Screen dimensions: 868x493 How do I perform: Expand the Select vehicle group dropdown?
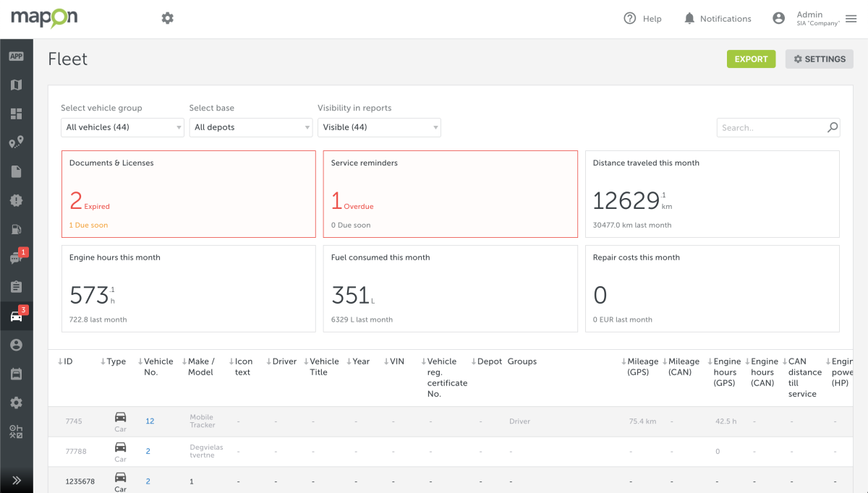point(122,127)
